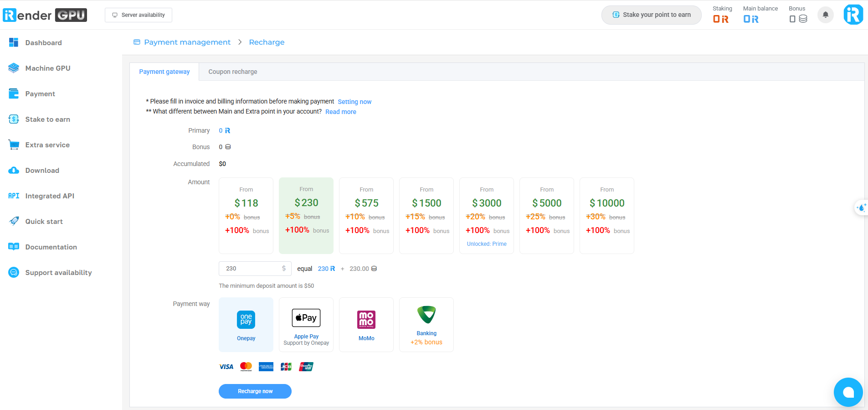Click the Setting now link
Screen dimensions: 868x410
pyautogui.click(x=354, y=102)
